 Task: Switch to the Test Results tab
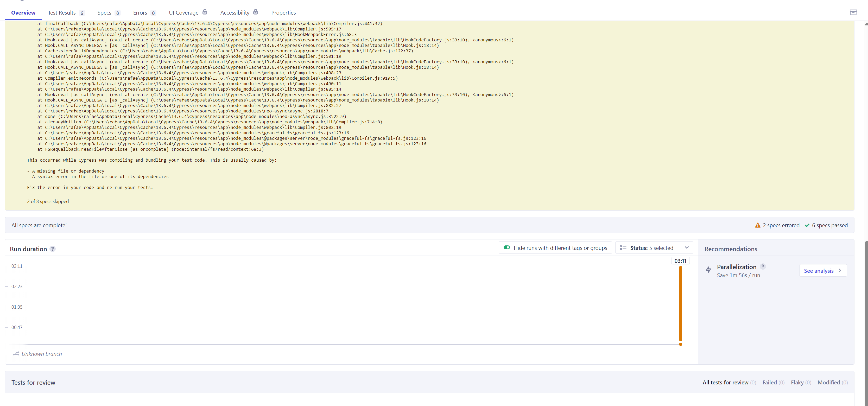pyautogui.click(x=65, y=13)
